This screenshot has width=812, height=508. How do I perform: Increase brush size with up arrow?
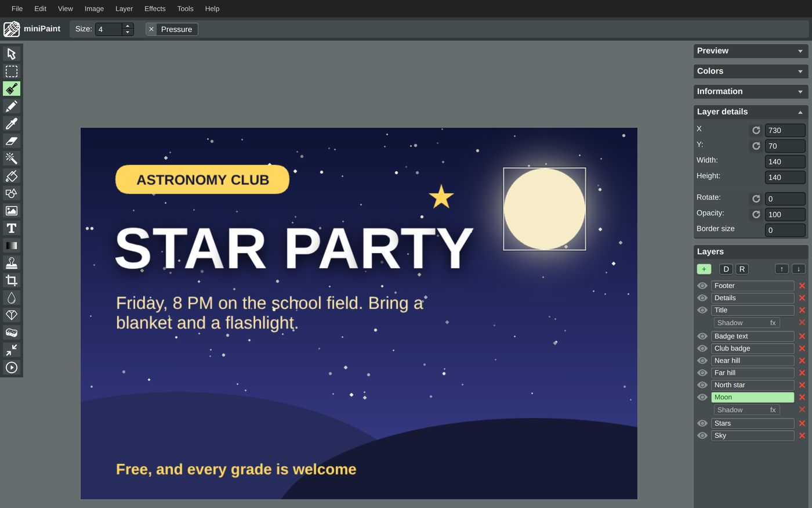click(128, 26)
